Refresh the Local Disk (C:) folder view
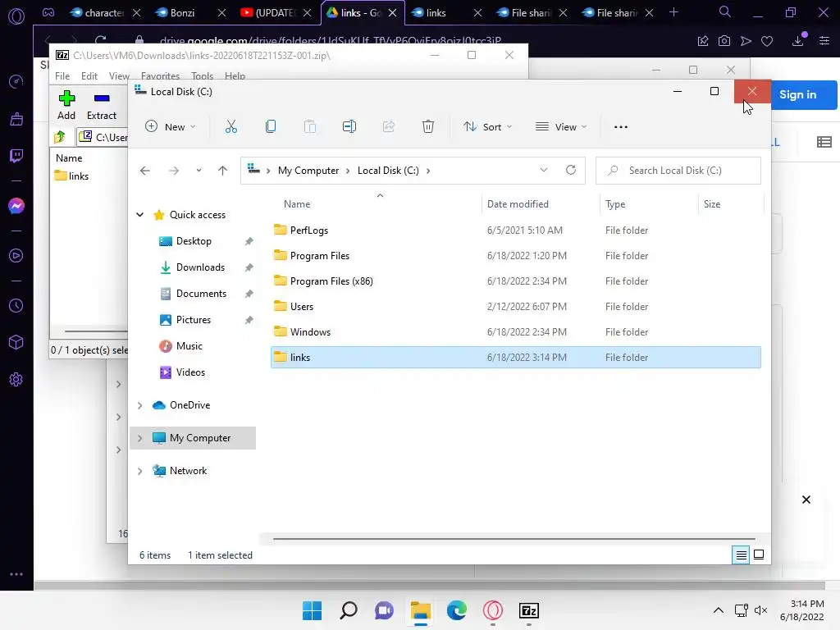Viewport: 840px width, 630px height. pyautogui.click(x=571, y=171)
